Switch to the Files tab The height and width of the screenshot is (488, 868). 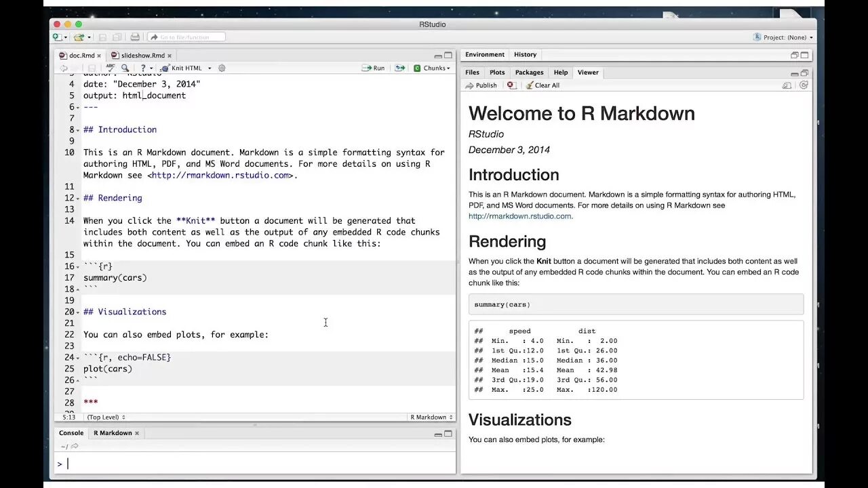[472, 73]
